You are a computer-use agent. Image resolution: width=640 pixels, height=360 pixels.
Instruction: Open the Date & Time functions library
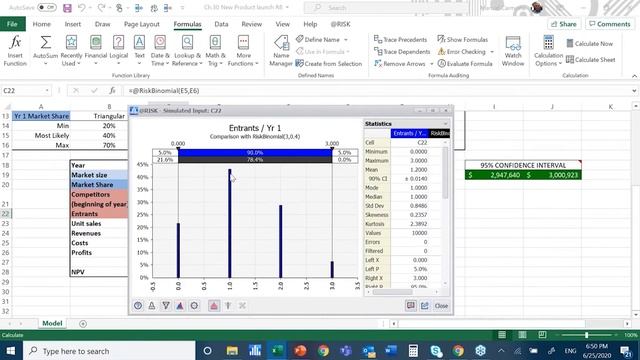(x=160, y=51)
